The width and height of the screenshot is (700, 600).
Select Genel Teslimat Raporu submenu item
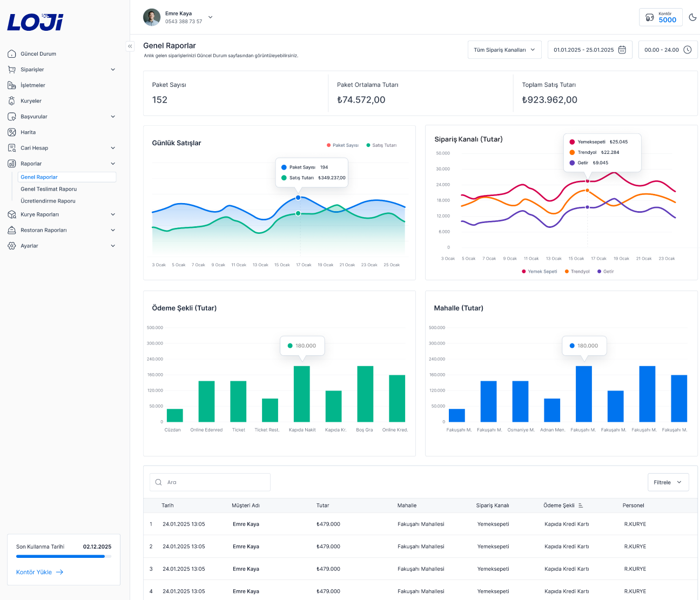click(49, 189)
